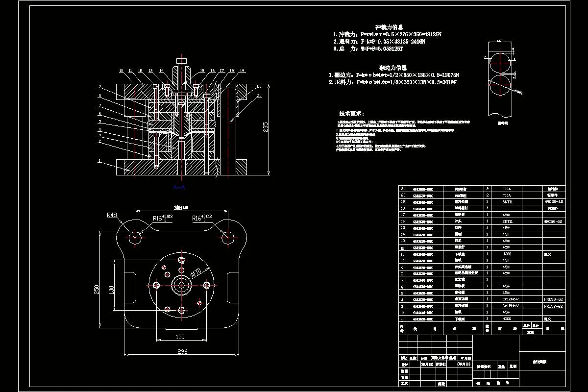The height and width of the screenshot is (392, 588).
Task: Click SKT11 material in parts row 16
Action: pyautogui.click(x=507, y=221)
